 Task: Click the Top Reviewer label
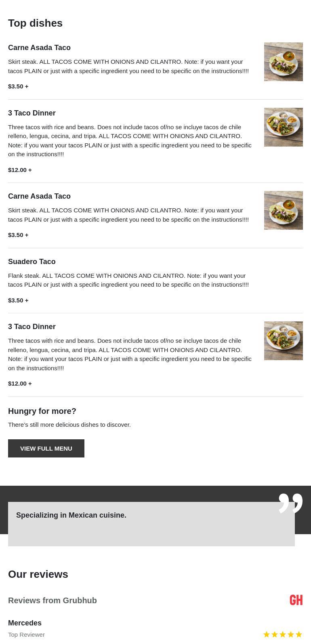pyautogui.click(x=26, y=634)
